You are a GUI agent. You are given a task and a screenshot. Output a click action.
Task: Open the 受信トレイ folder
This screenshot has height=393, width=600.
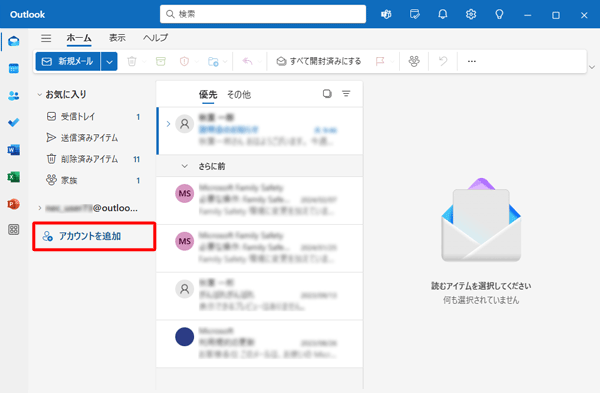point(93,116)
